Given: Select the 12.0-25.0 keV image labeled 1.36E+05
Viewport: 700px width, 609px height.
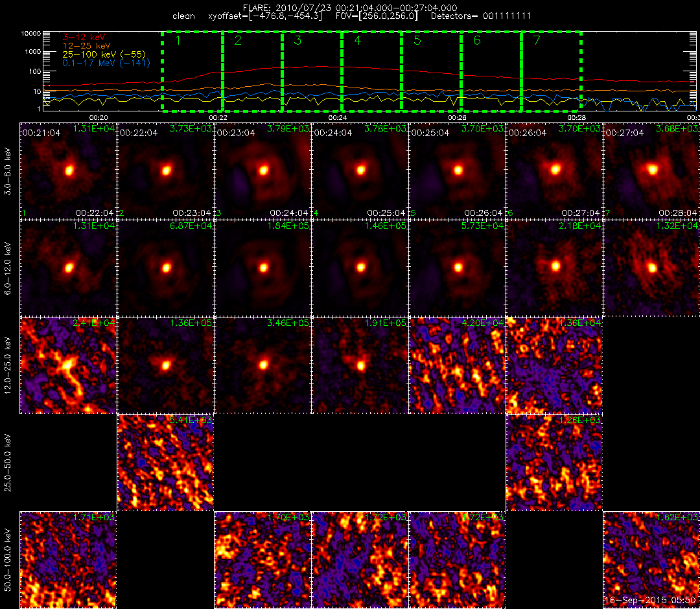Looking at the screenshot, I should (165, 365).
